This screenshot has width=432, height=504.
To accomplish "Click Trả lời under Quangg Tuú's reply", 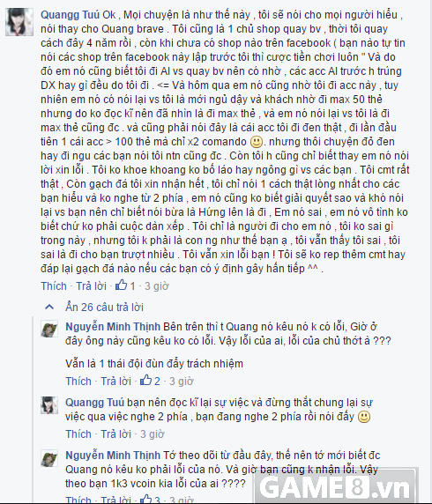I will (115, 434).
